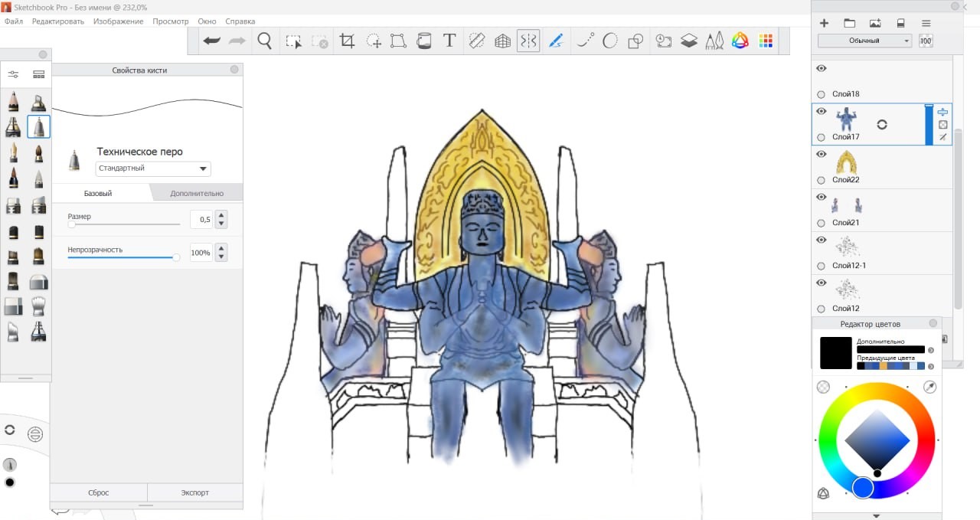This screenshot has width=980, height=520.
Task: Open the color wheel editor icon
Action: coord(740,41)
